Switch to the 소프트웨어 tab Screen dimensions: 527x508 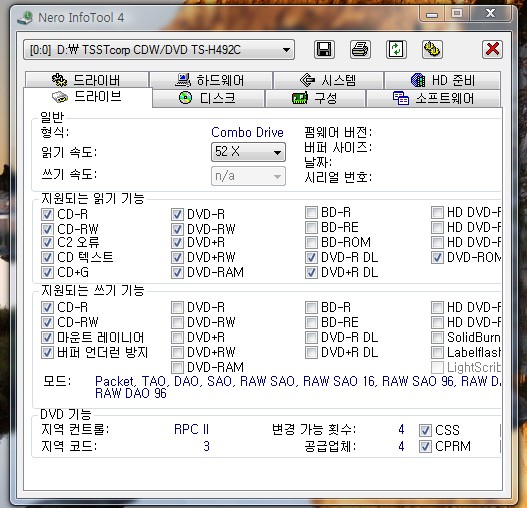pos(433,98)
